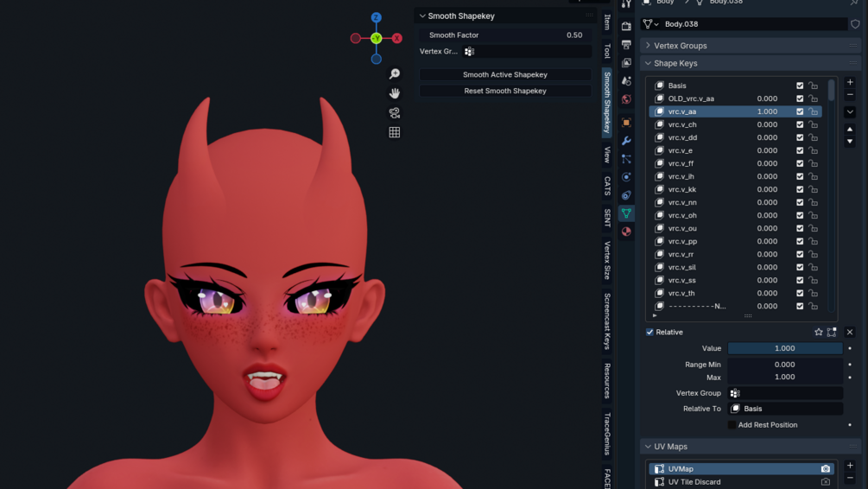The height and width of the screenshot is (489, 868).
Task: Clear all shape key values X icon
Action: pyautogui.click(x=850, y=333)
